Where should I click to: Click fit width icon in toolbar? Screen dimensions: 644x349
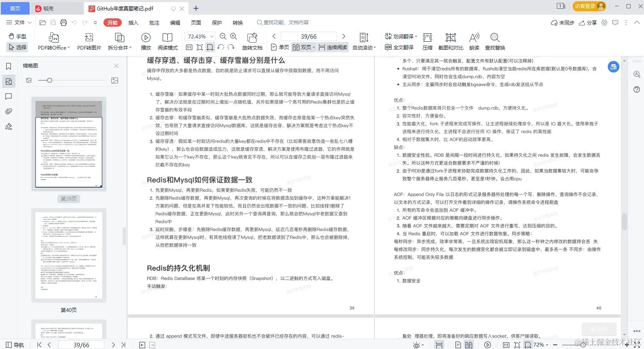tap(210, 47)
